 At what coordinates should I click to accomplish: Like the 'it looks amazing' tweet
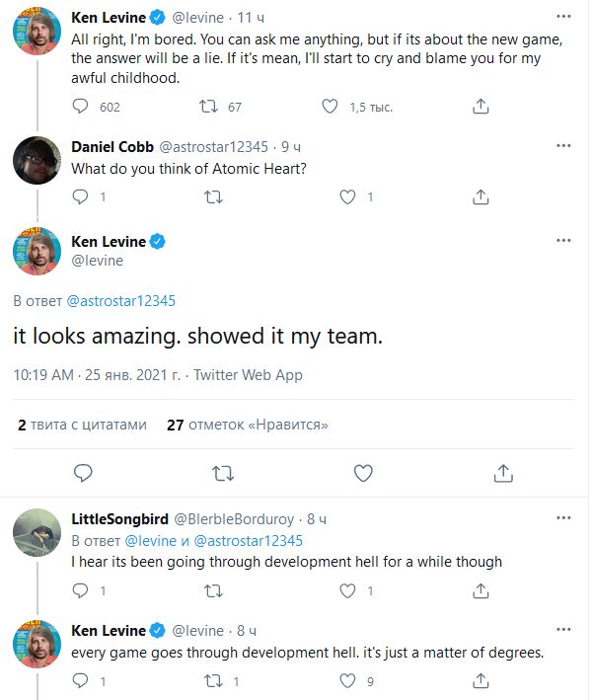click(363, 473)
